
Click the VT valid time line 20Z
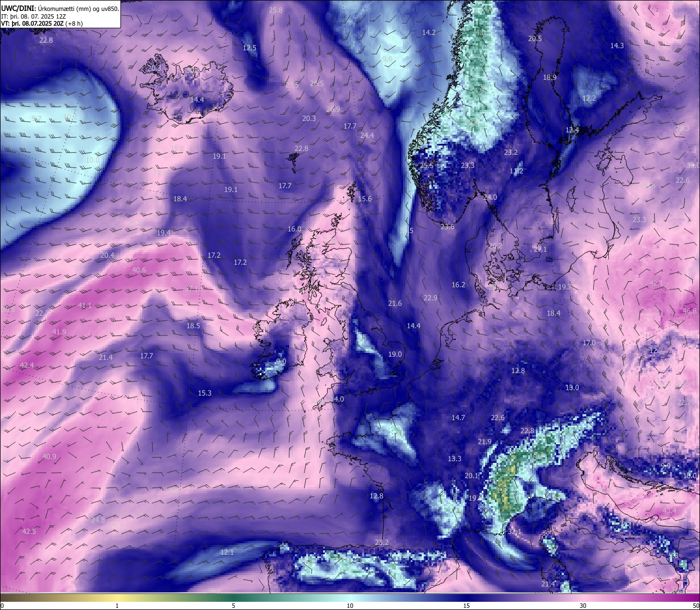coord(42,24)
